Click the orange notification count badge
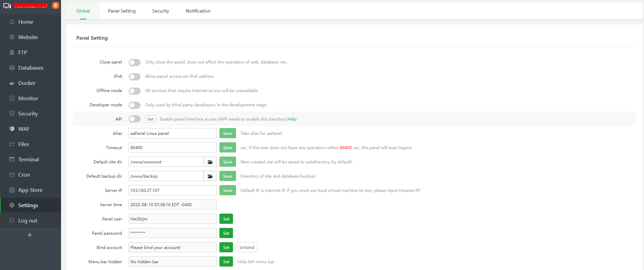 [56, 5]
